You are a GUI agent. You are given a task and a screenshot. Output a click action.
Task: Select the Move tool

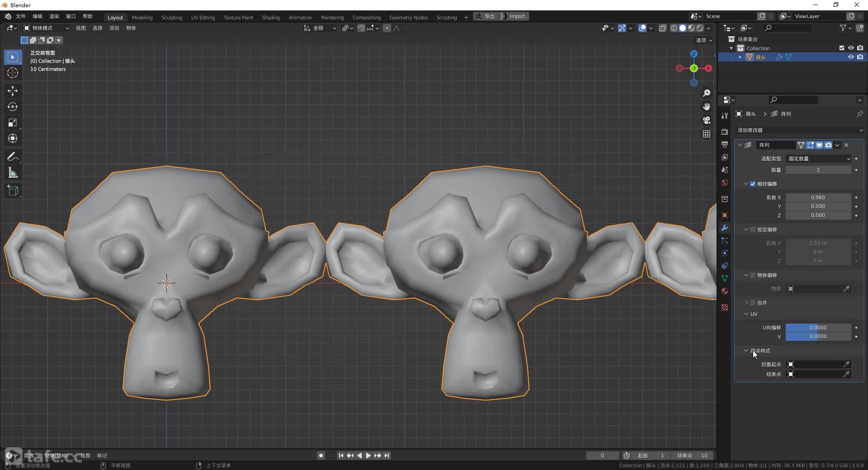[x=13, y=91]
